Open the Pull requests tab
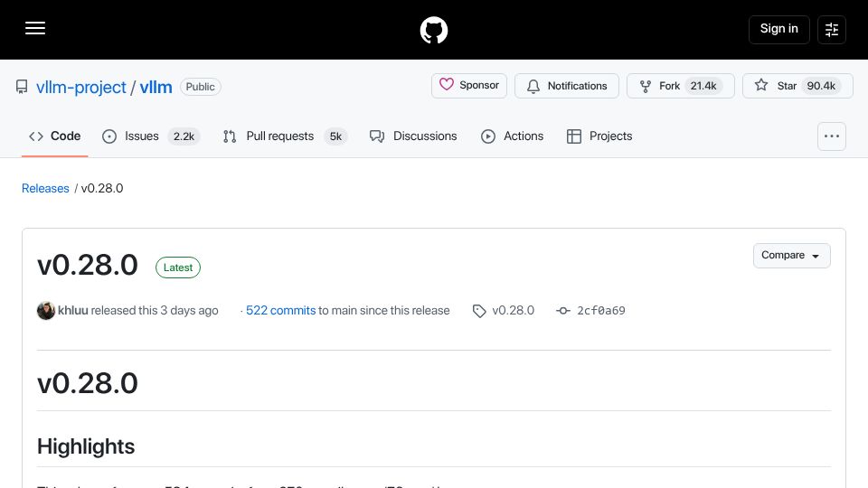868x488 pixels. point(285,136)
